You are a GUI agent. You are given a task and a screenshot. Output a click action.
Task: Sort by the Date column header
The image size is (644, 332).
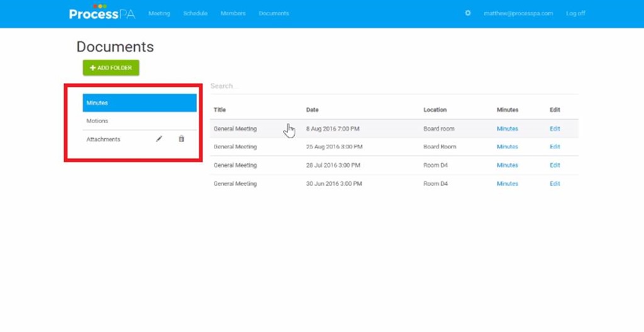[x=312, y=110]
